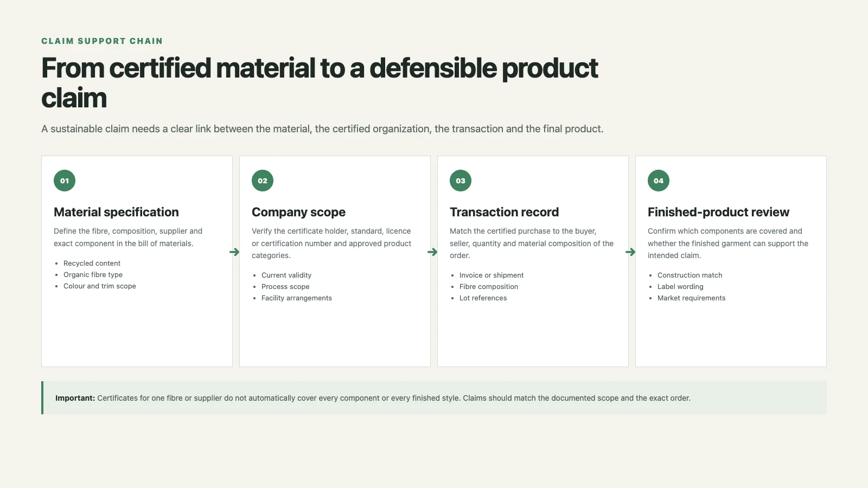Select the 'Finished-product review' heading
The width and height of the screenshot is (868, 488).
coord(718,212)
